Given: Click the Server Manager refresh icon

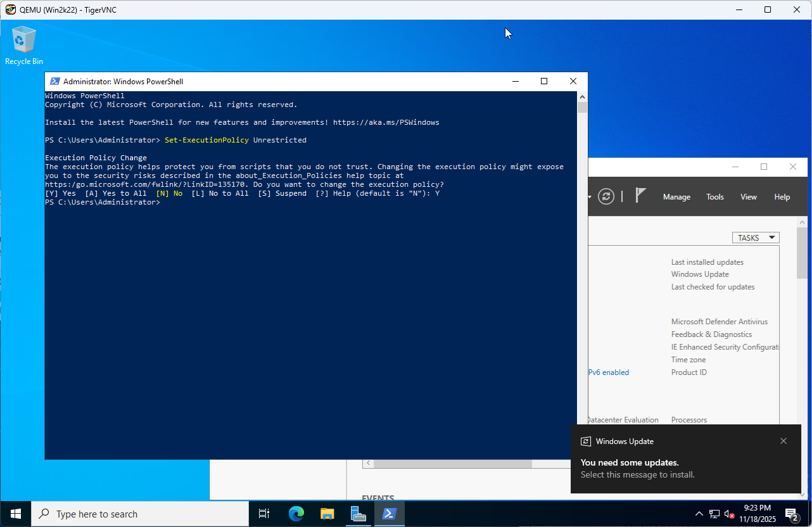Looking at the screenshot, I should (x=606, y=196).
